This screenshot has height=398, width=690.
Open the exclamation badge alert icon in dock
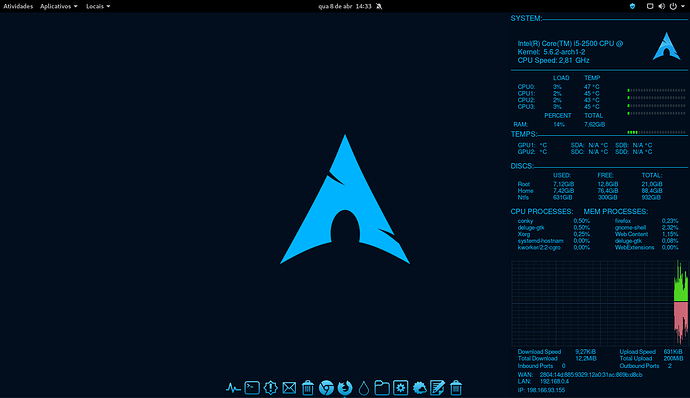270,387
